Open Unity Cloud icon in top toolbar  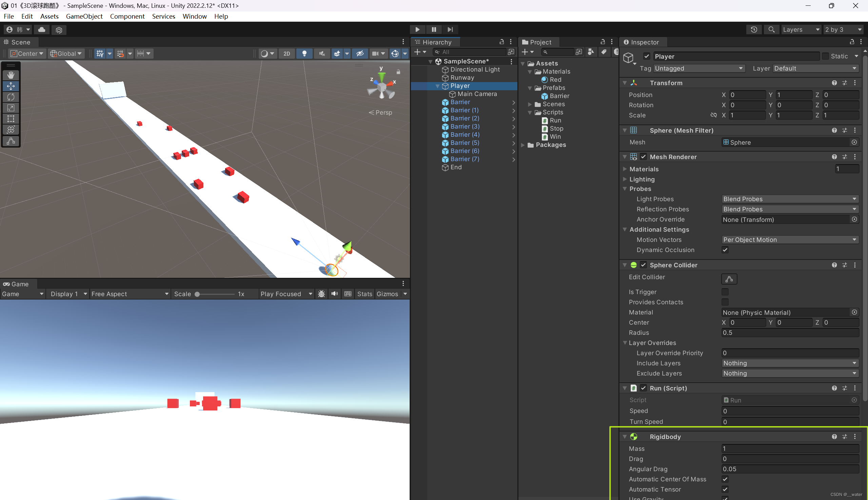pos(41,30)
